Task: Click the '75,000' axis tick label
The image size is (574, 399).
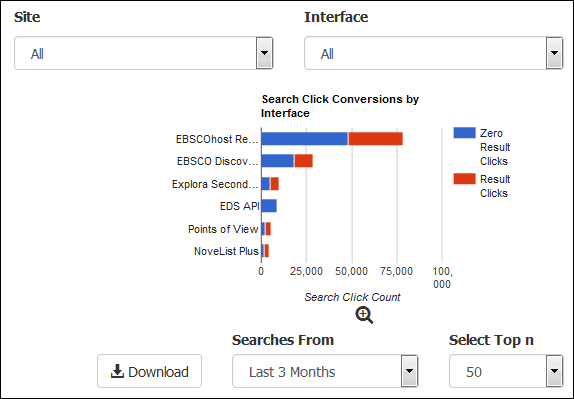Action: pyautogui.click(x=396, y=271)
